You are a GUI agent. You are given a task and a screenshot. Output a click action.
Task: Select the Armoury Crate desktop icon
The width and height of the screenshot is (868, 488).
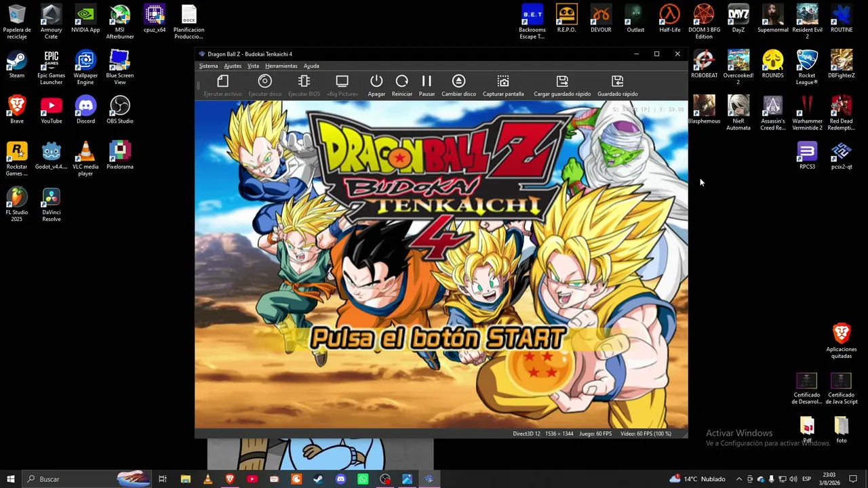click(52, 22)
